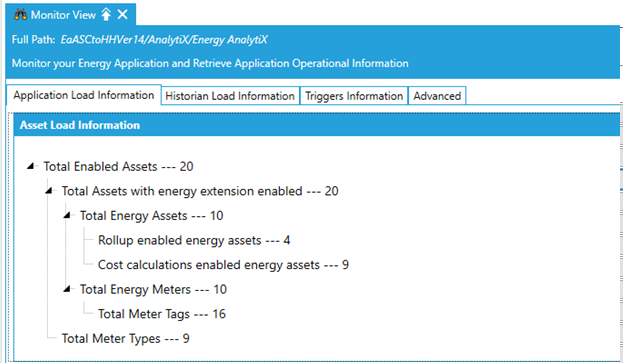Collapse Total Assets with energy extension enabled
Image resolution: width=623 pixels, height=363 pixels.
pos(49,191)
